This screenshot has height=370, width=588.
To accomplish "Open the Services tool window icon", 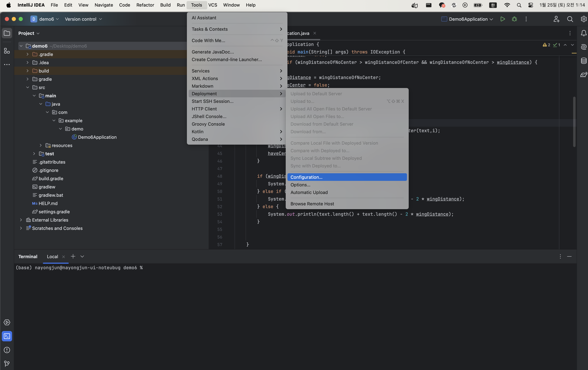I will click(7, 322).
